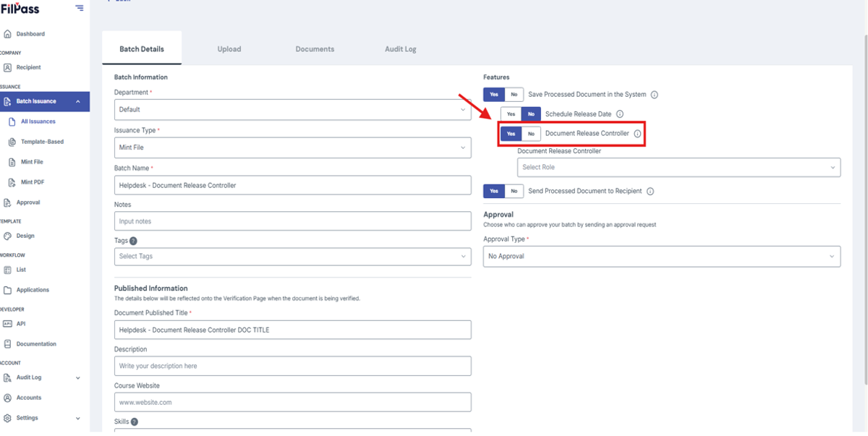Collapse the Batch Issuance sidebar section
This screenshot has height=436, width=868.
[x=78, y=101]
